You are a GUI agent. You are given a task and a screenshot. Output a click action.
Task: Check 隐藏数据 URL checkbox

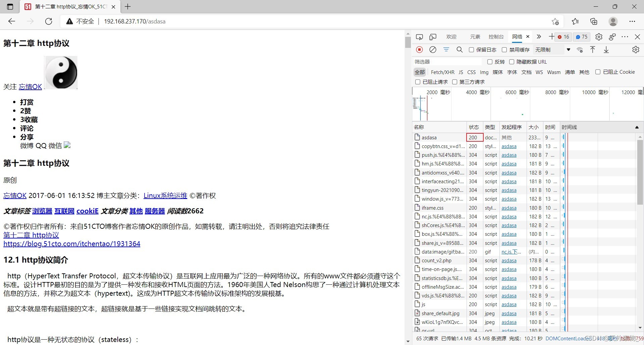(x=512, y=62)
